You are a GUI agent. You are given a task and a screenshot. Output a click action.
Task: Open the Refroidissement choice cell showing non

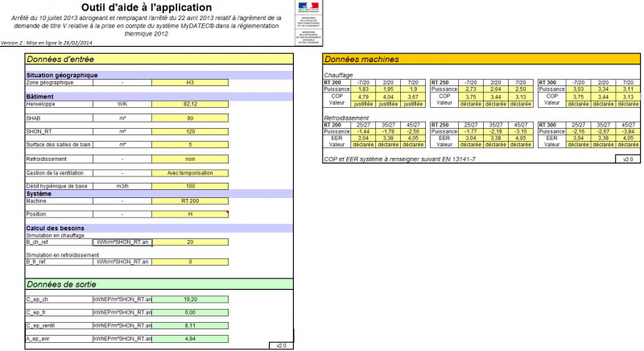pyautogui.click(x=190, y=159)
